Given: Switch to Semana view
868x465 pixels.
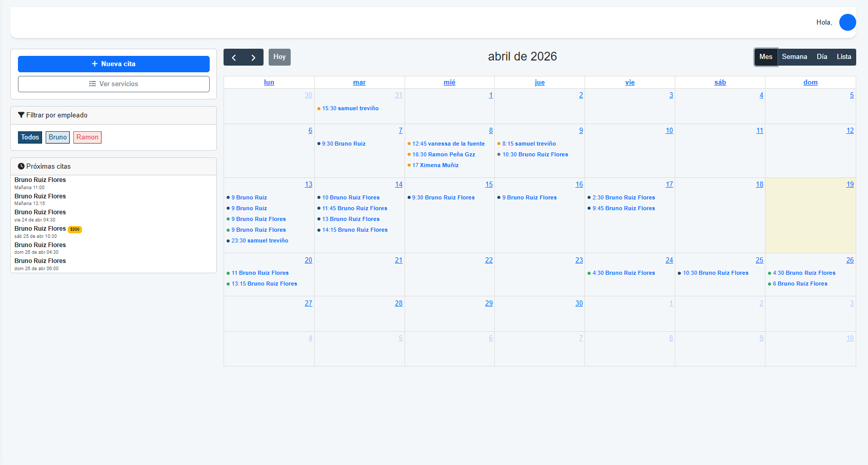Looking at the screenshot, I should pyautogui.click(x=794, y=57).
